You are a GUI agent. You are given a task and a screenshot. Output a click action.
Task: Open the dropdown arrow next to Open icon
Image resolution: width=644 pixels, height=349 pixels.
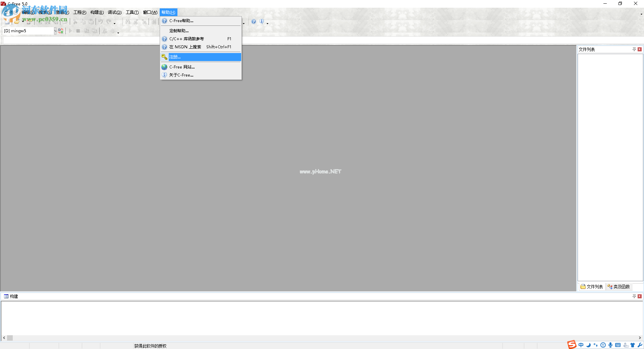[x=23, y=22]
